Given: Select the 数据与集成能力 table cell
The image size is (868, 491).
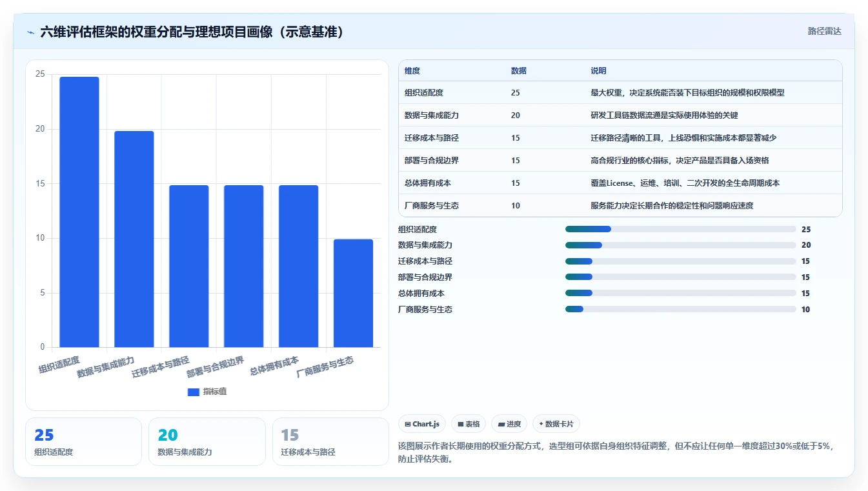Looking at the screenshot, I should (x=432, y=115).
